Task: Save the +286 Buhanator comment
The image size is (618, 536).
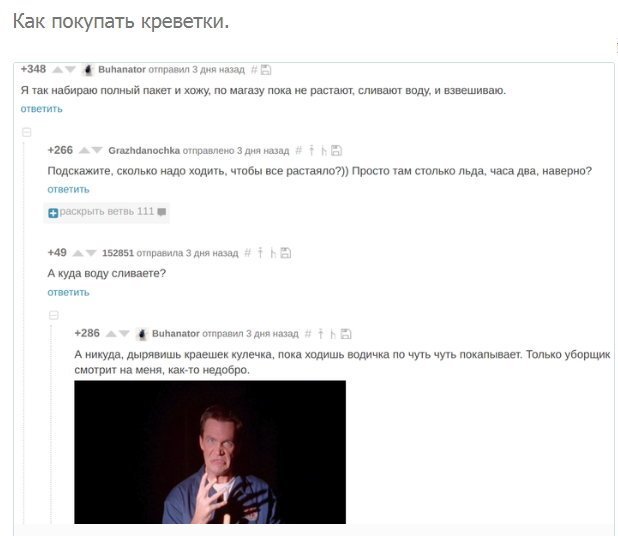Action: (x=346, y=334)
